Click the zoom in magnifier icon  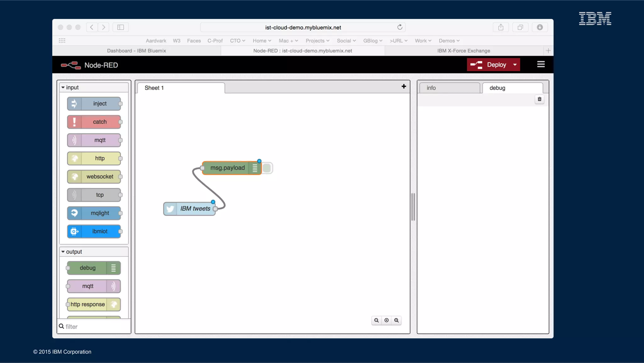(x=396, y=320)
